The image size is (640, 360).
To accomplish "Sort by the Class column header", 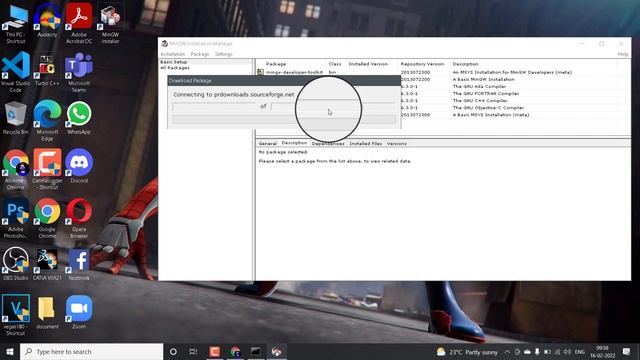I will pyautogui.click(x=336, y=64).
